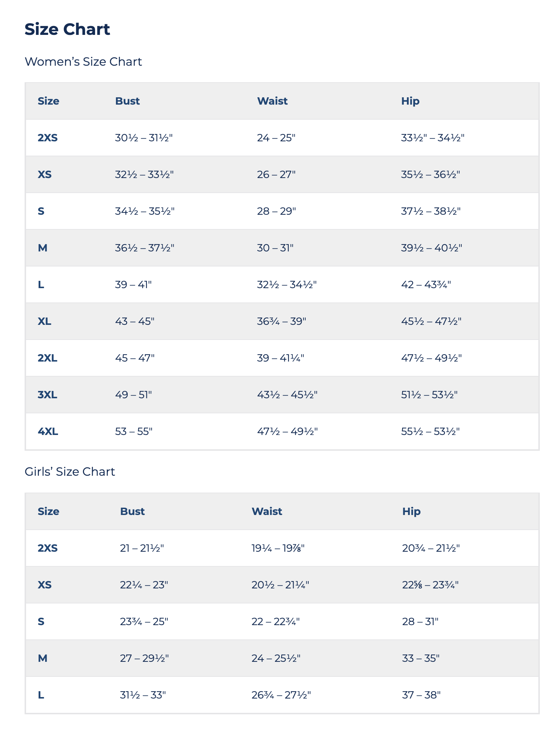Image resolution: width=560 pixels, height=740 pixels.
Task: Select the Women's Size Chart title
Action: coord(83,62)
